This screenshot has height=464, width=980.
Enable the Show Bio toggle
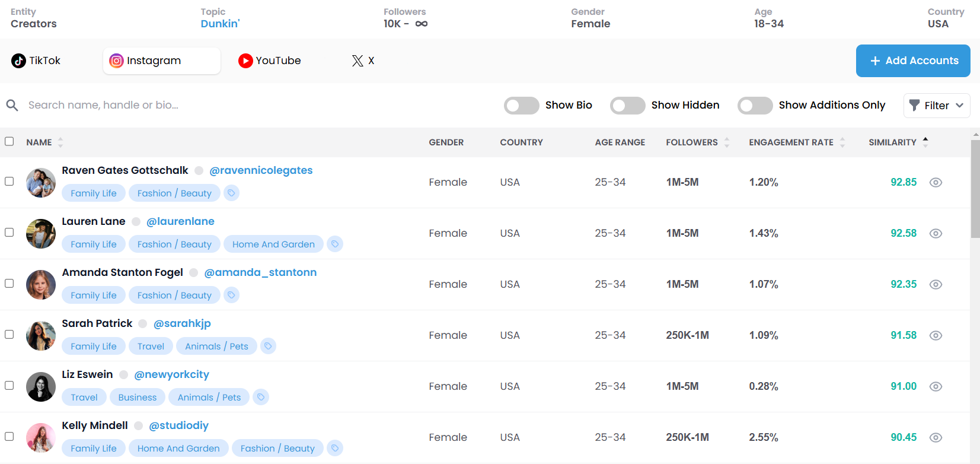click(521, 105)
